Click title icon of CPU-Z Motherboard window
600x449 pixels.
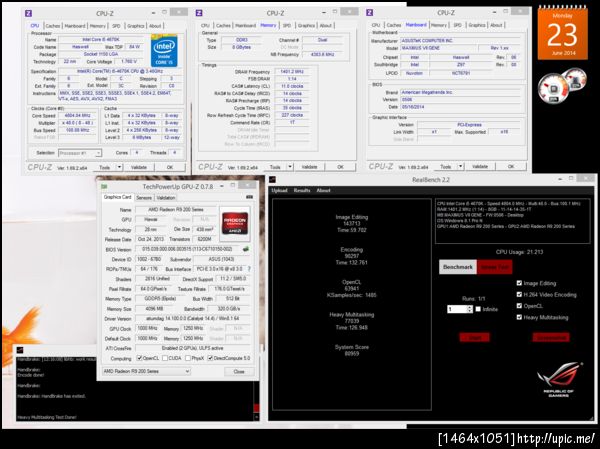369,13
